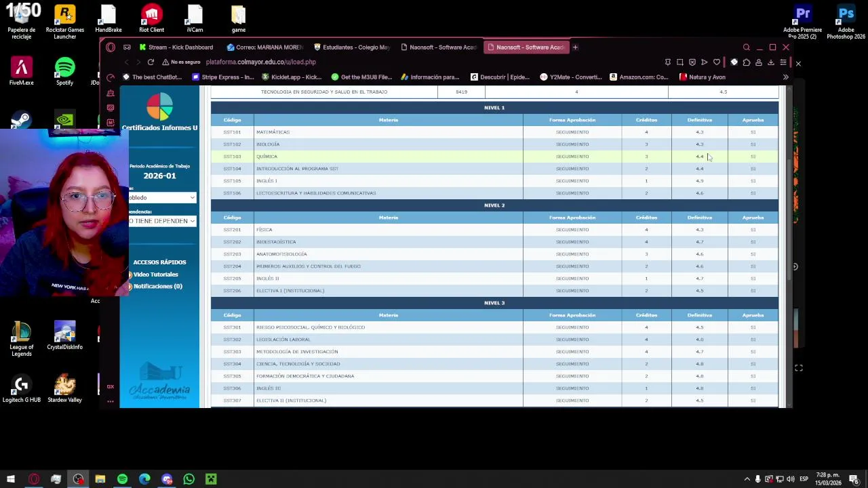This screenshot has height=488, width=868.
Task: Open Natura y Avon bookmark
Action: coord(703,77)
